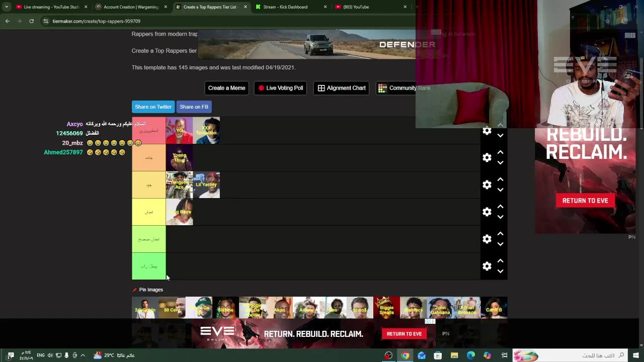644x362 pixels.
Task: Open Google Chrome from the taskbar
Action: (405, 355)
